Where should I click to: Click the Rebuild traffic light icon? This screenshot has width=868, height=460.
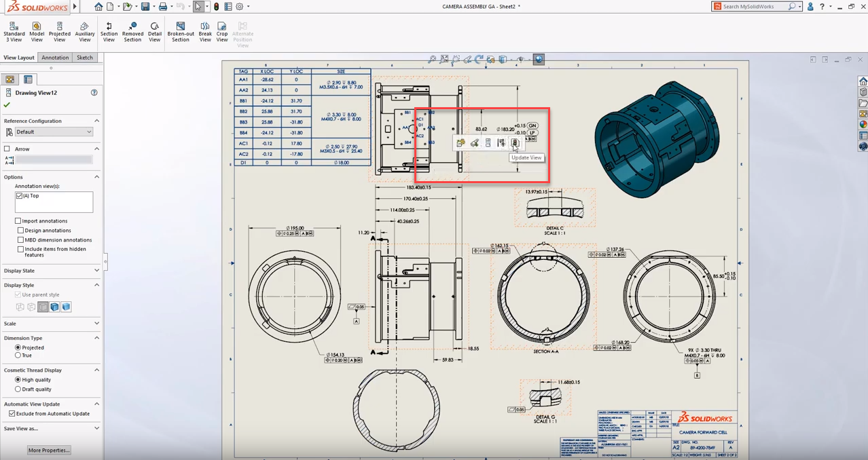(217, 7)
